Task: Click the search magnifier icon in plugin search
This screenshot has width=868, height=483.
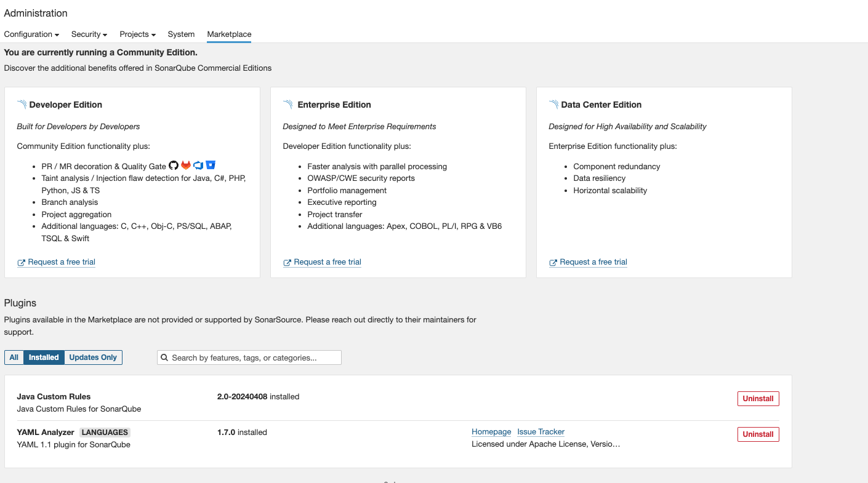Action: tap(165, 357)
